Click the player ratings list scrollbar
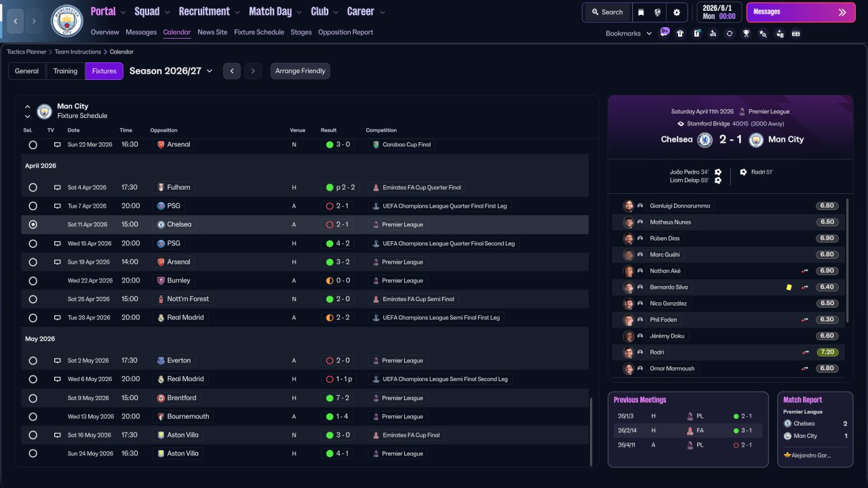The height and width of the screenshot is (488, 868). coord(848,261)
